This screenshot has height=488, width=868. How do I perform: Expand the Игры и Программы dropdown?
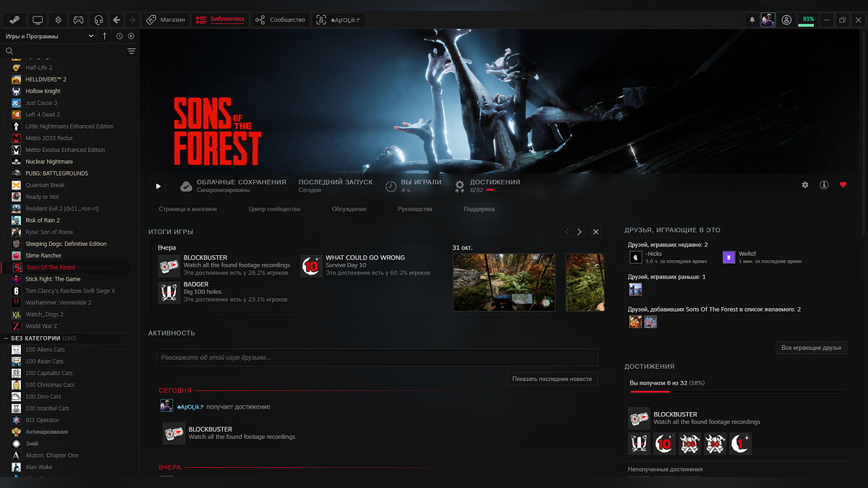point(91,36)
